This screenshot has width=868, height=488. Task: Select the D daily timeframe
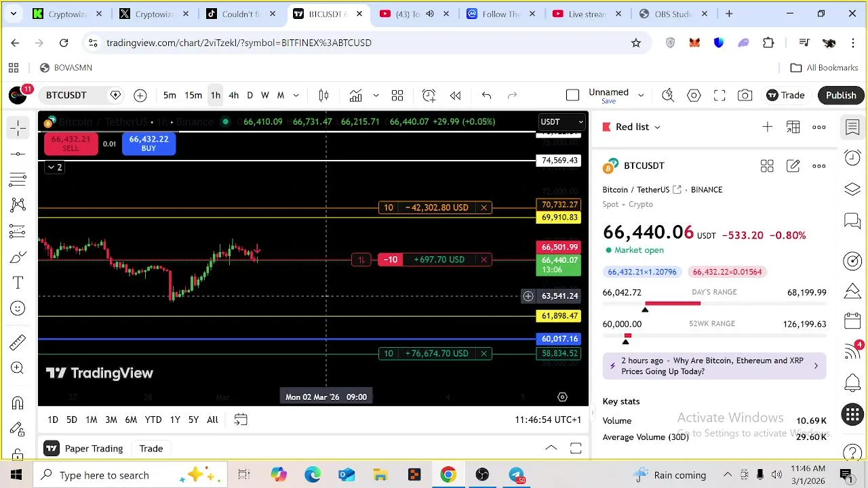[x=250, y=96]
